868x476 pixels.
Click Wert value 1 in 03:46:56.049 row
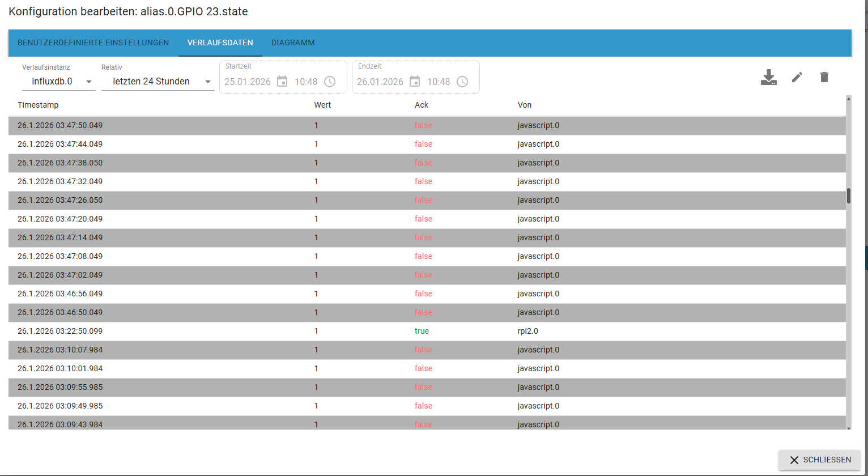pos(316,294)
